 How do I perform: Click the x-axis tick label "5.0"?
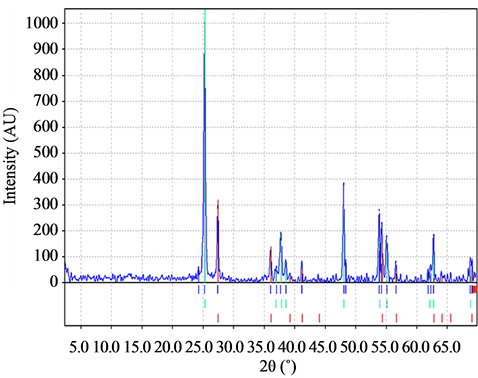coord(79,347)
